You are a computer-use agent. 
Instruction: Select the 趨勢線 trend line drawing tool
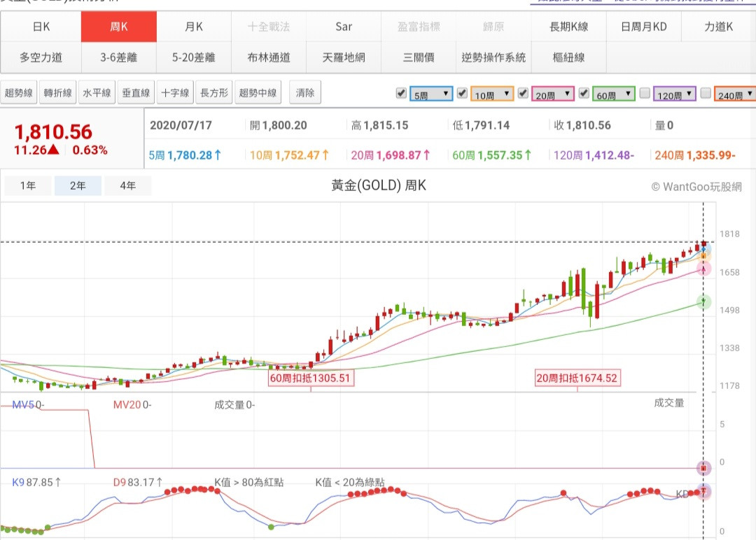click(x=20, y=93)
